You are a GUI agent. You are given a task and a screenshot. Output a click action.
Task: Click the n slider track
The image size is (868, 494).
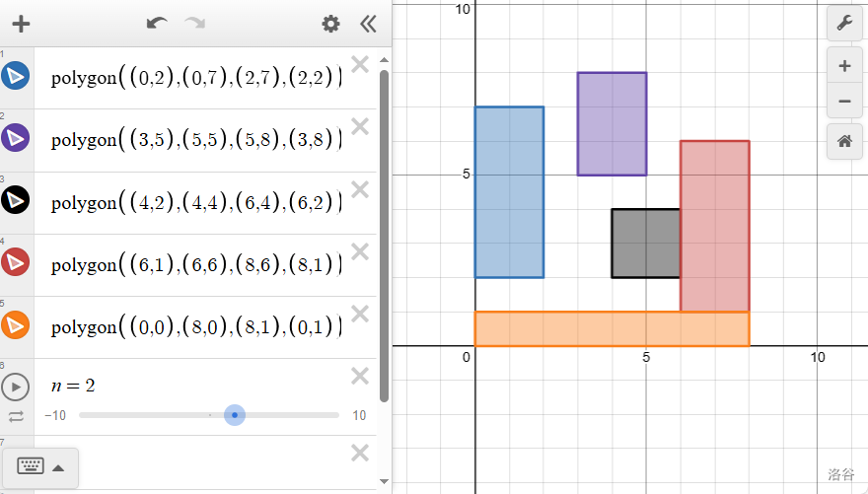coord(148,415)
